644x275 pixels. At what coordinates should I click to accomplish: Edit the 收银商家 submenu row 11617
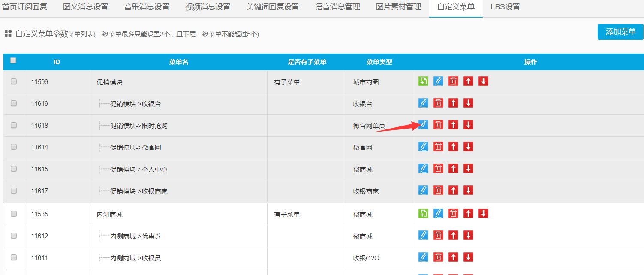(x=423, y=190)
